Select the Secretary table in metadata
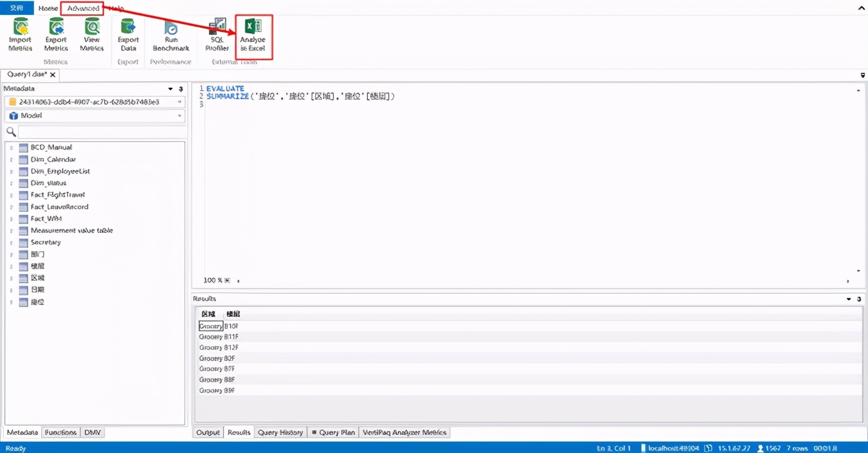Image resolution: width=868 pixels, height=453 pixels. point(45,242)
